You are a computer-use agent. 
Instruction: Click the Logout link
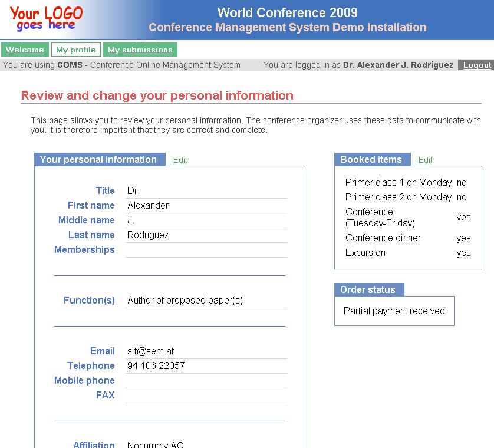(477, 65)
